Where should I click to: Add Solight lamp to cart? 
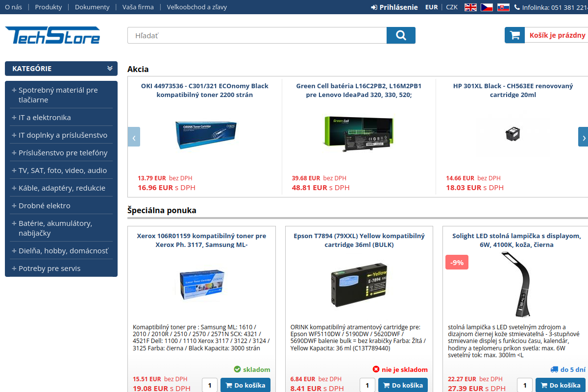(x=561, y=386)
